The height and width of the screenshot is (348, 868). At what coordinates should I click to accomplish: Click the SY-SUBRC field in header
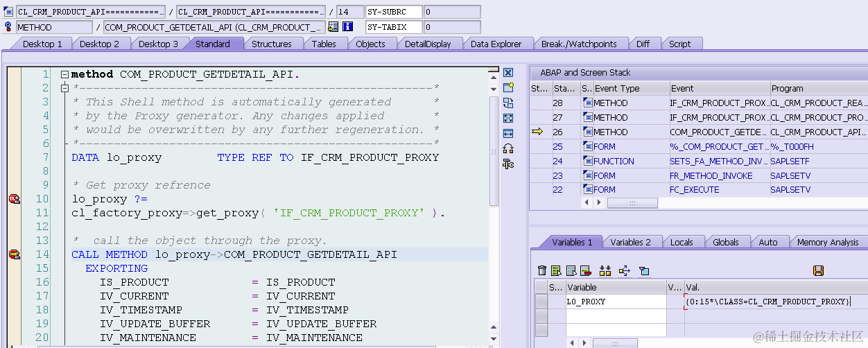[394, 12]
